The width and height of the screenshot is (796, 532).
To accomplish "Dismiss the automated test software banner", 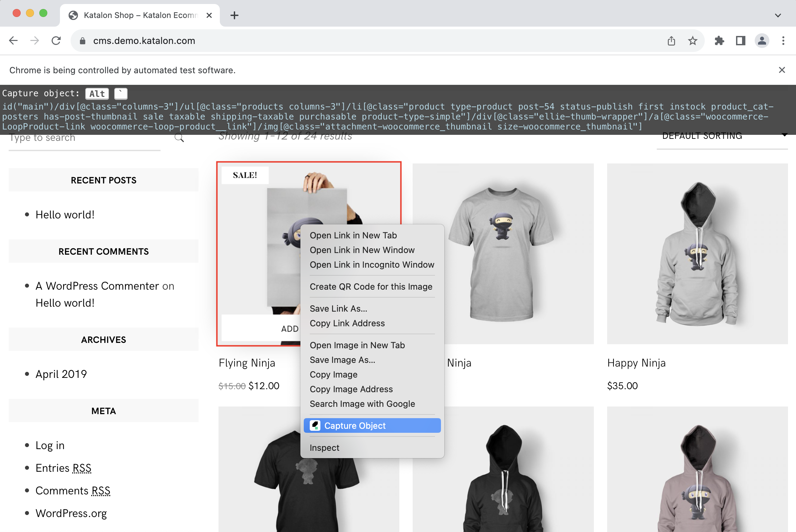I will [782, 70].
